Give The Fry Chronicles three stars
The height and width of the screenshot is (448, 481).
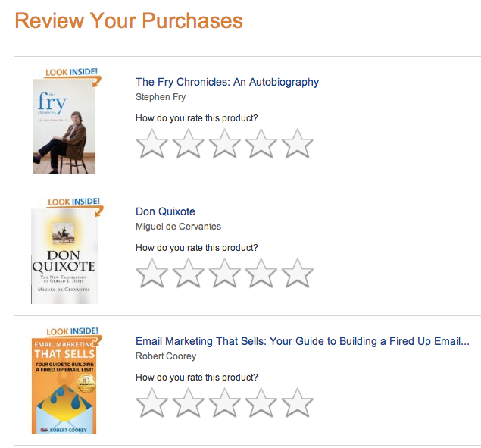(x=224, y=143)
